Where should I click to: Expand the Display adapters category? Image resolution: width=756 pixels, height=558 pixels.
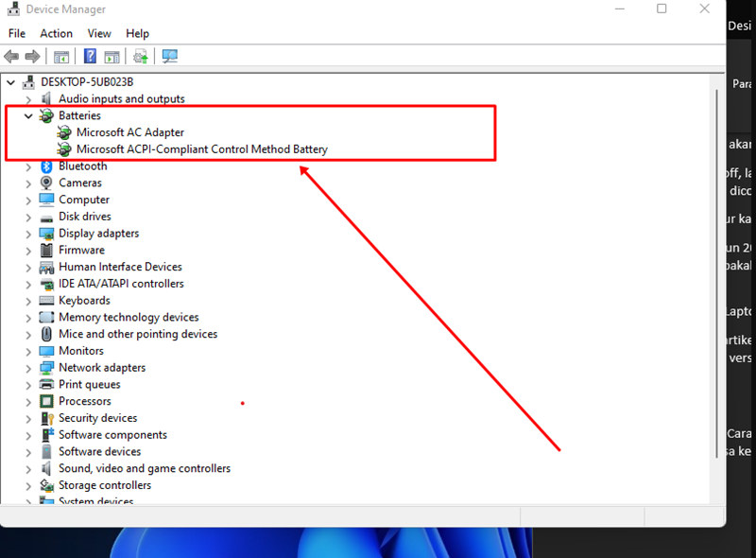(29, 234)
